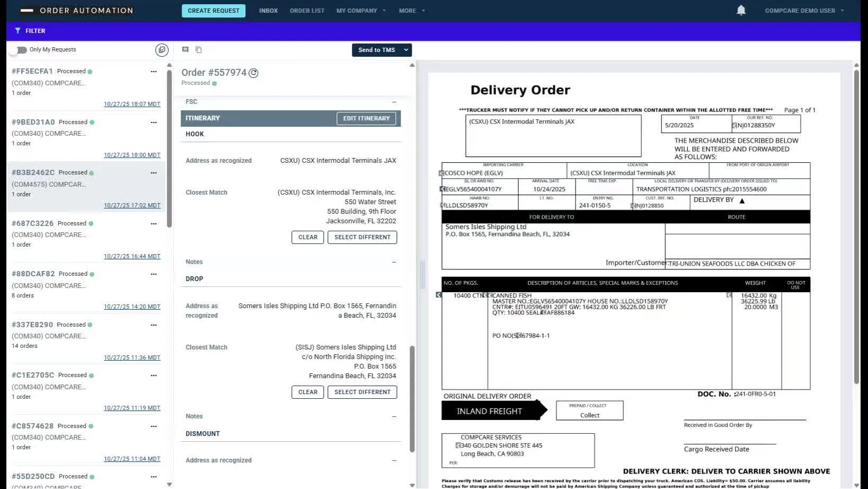Click the copy order icon

pos(199,49)
